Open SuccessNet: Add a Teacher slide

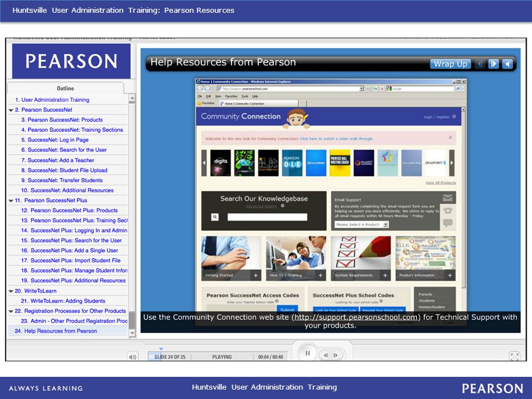[x=58, y=160]
